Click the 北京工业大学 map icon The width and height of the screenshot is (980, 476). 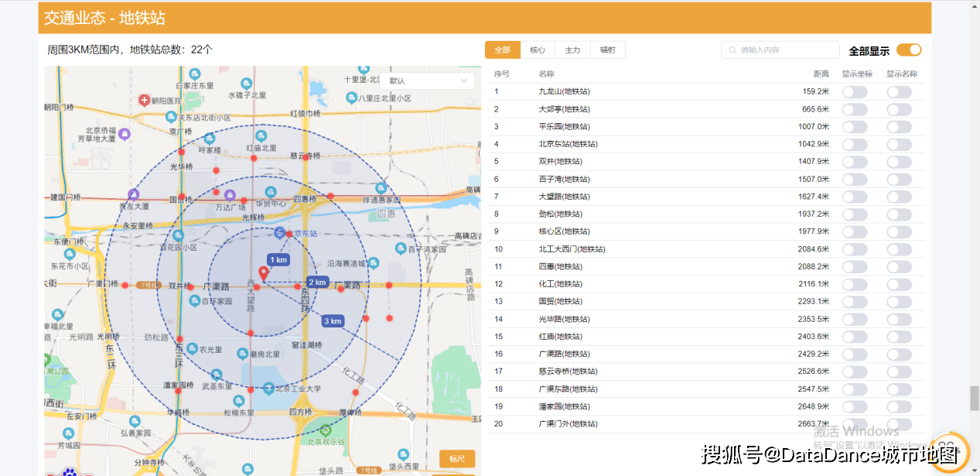click(x=269, y=389)
